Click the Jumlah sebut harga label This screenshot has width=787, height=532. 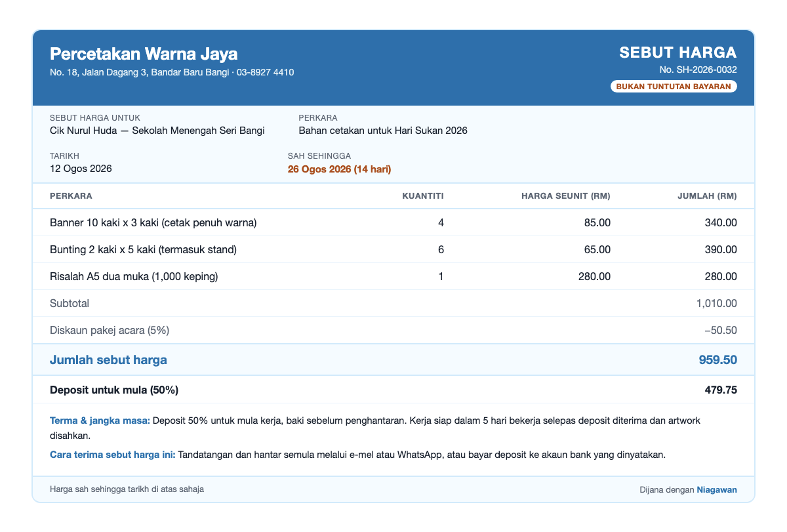click(108, 359)
